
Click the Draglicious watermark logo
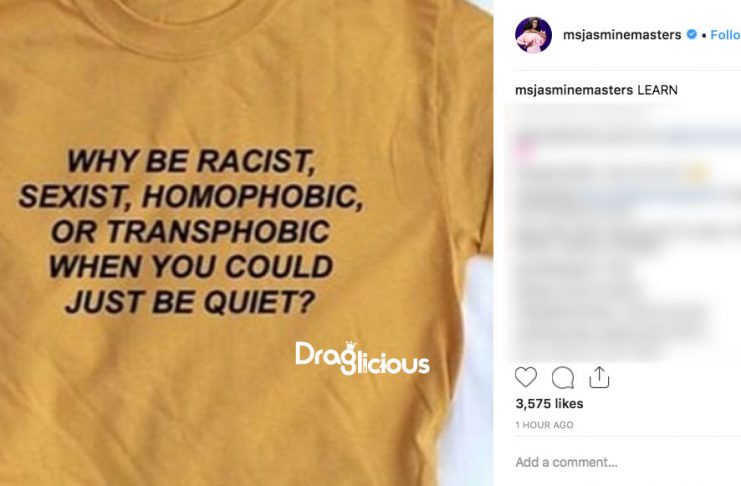pyautogui.click(x=362, y=359)
